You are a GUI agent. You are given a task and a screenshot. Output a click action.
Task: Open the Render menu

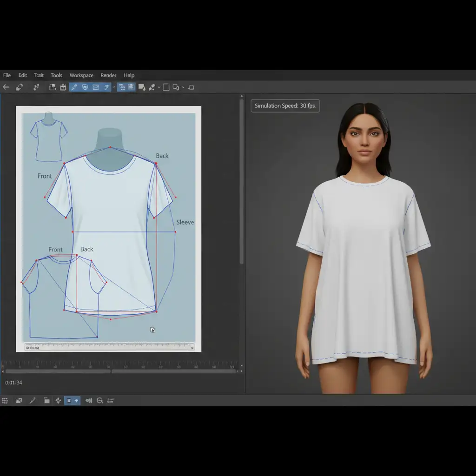coord(108,75)
